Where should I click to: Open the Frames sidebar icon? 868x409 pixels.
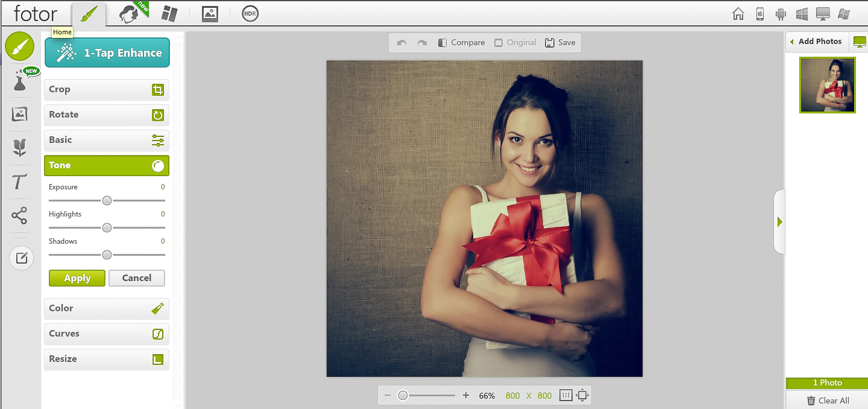(x=20, y=114)
